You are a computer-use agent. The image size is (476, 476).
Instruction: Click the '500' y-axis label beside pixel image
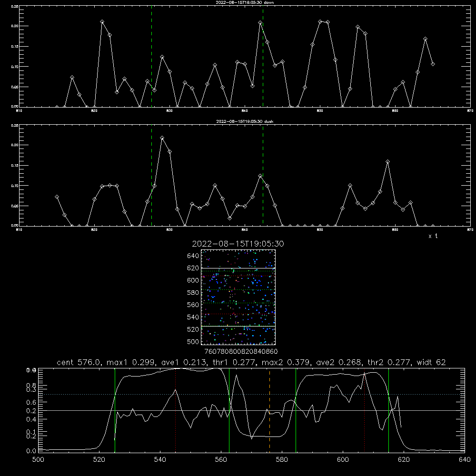pos(193,342)
